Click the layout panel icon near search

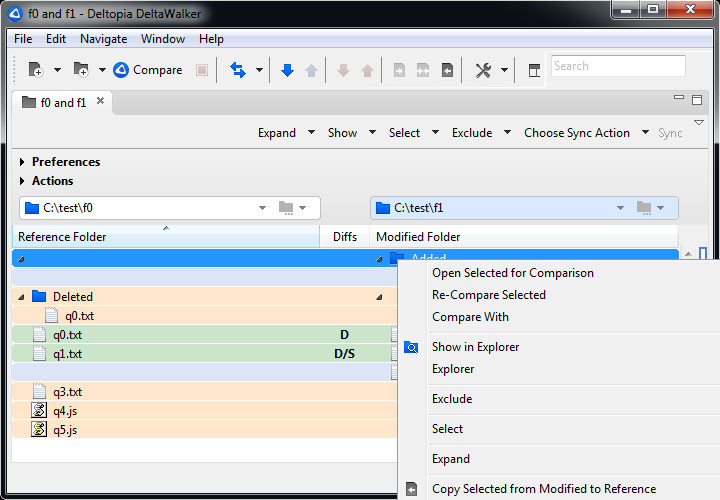pyautogui.click(x=534, y=70)
